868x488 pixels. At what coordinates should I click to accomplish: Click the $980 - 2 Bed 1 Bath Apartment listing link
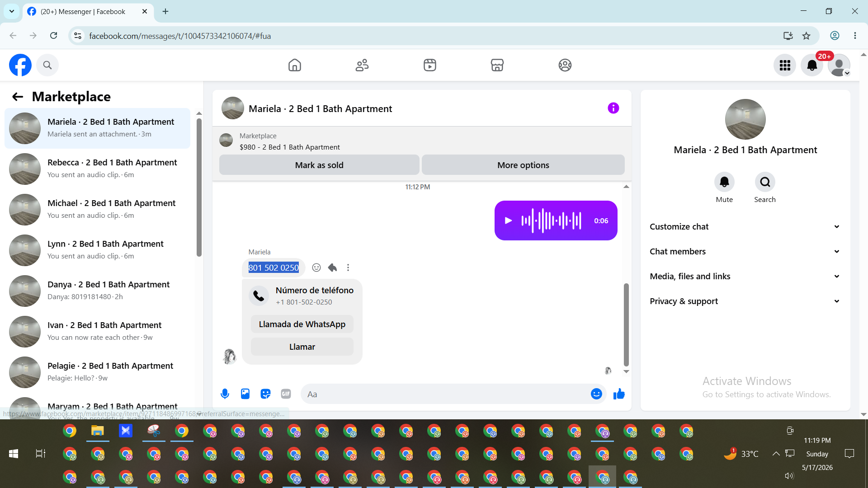pyautogui.click(x=289, y=147)
